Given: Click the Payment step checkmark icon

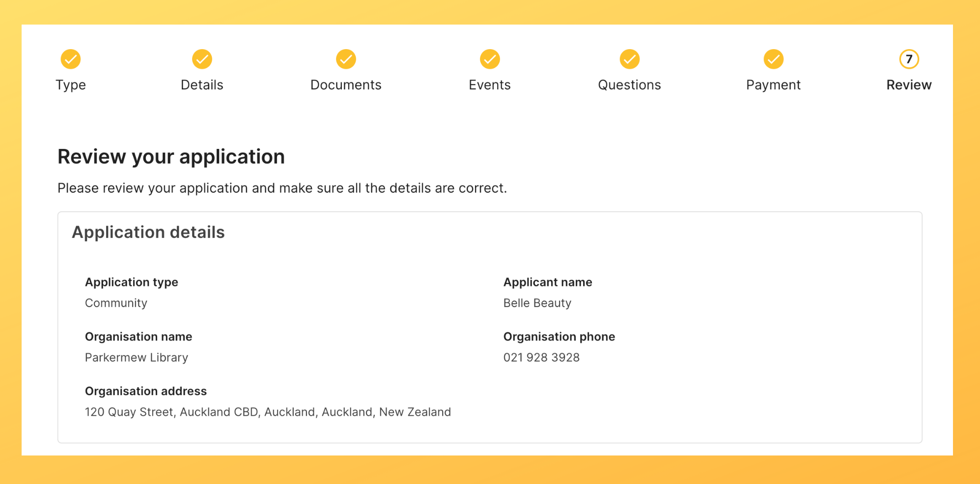Looking at the screenshot, I should point(773,59).
